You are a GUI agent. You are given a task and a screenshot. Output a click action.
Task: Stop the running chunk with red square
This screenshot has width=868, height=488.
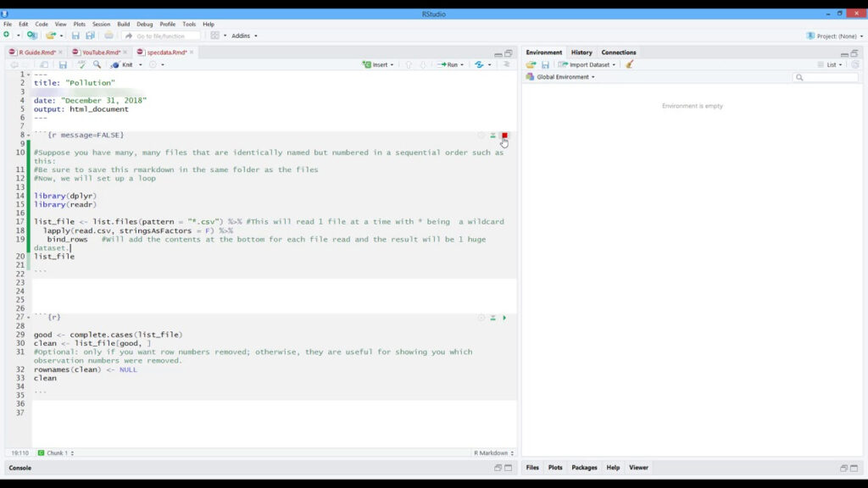click(x=504, y=136)
